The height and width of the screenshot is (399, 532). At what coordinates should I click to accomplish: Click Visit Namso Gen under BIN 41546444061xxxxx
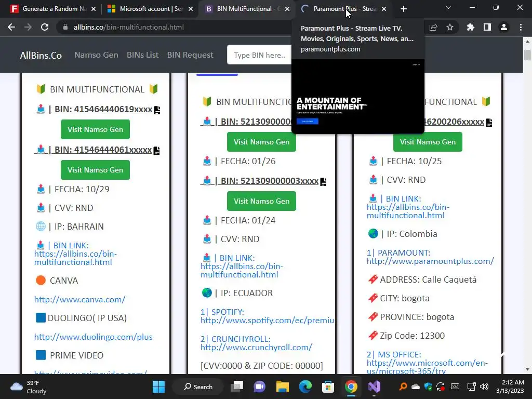[x=96, y=170]
